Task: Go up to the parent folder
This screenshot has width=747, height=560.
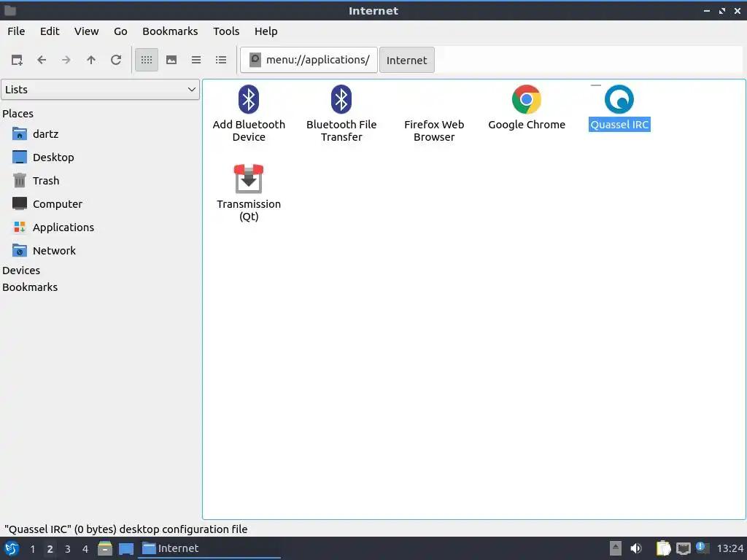Action: [x=91, y=60]
